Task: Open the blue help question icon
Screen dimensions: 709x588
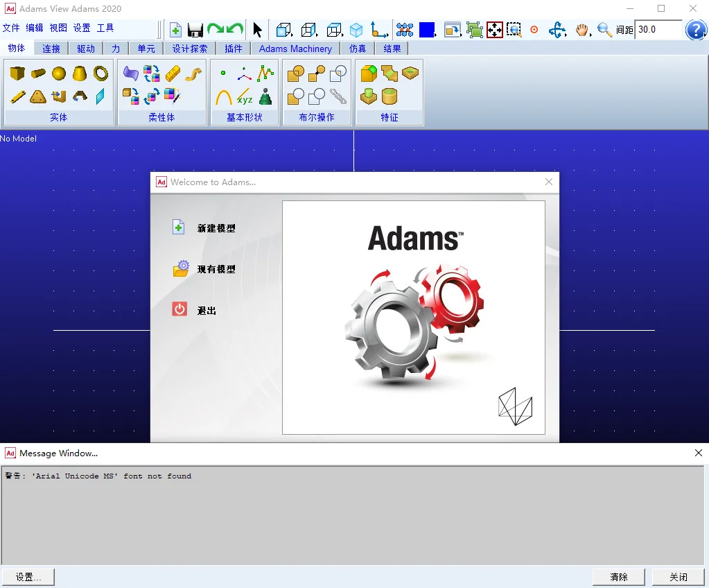Action: pyautogui.click(x=695, y=30)
